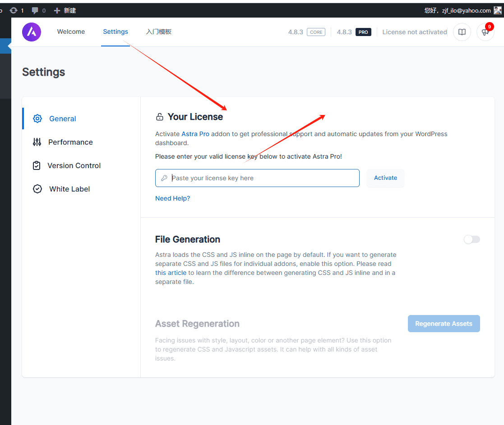Click the 4.8.3 PRO version badge
This screenshot has height=425, width=504.
tap(354, 32)
